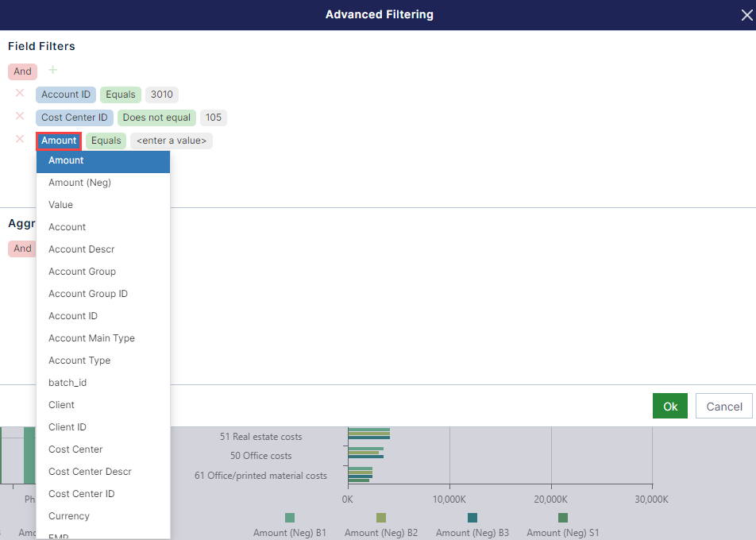Cancel the advanced filtering changes
Image resolution: width=756 pixels, height=540 pixels.
tap(723, 406)
